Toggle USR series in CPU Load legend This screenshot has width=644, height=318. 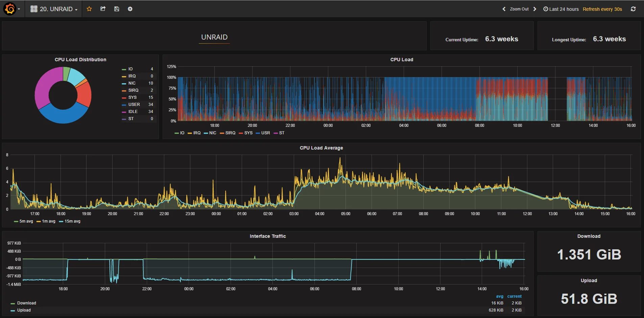point(266,133)
